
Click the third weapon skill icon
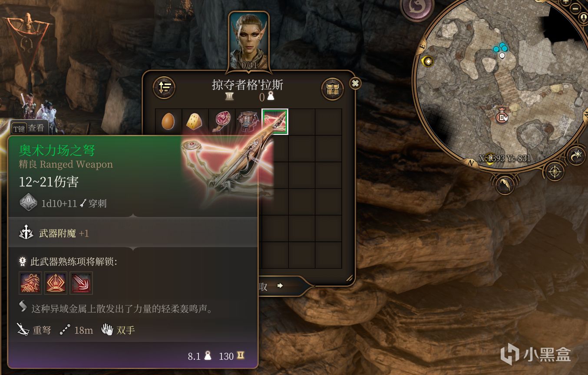click(81, 283)
